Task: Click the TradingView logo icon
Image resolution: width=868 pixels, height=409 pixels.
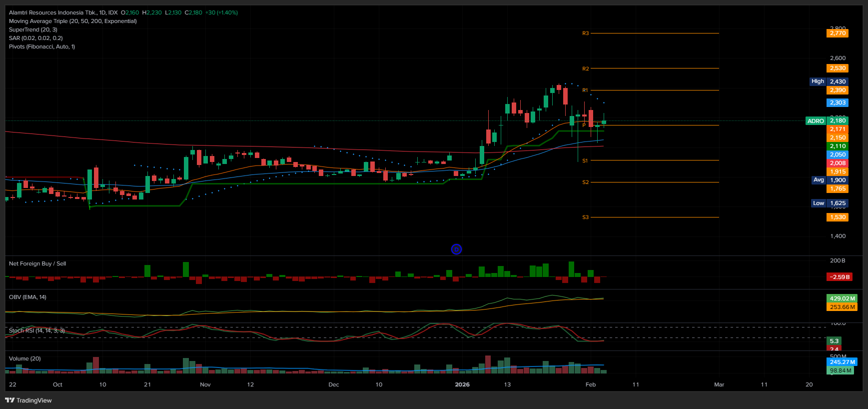Action: [9, 400]
